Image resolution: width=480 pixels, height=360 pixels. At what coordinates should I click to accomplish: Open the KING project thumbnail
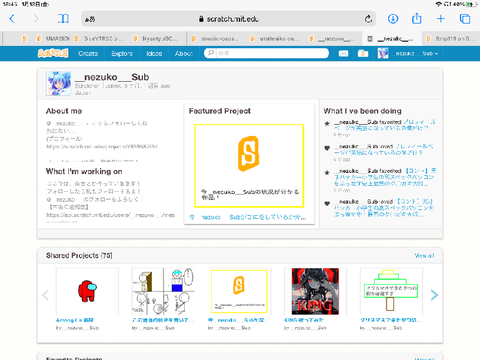(315, 291)
